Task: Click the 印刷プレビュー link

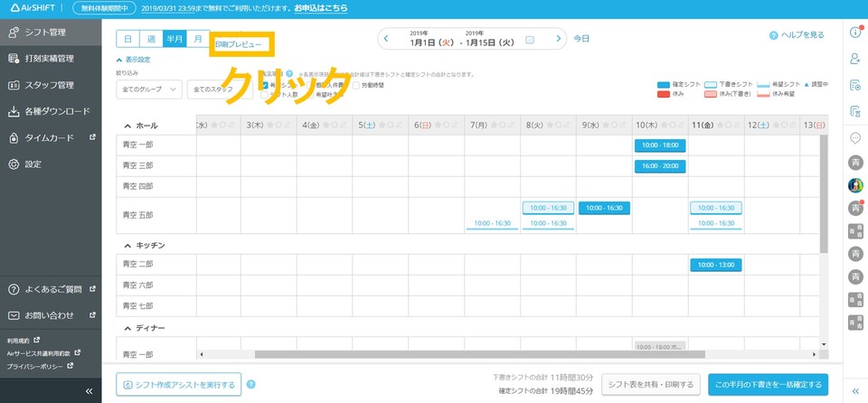Action: [x=240, y=44]
